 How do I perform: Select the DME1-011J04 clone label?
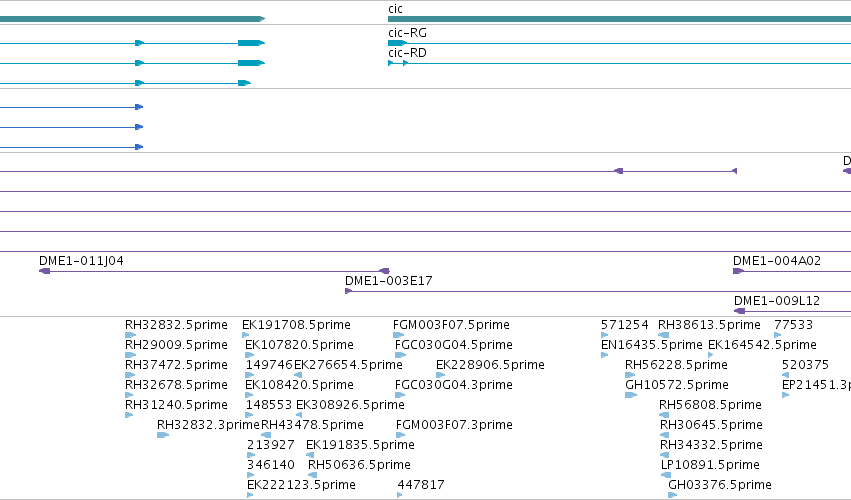point(81,261)
